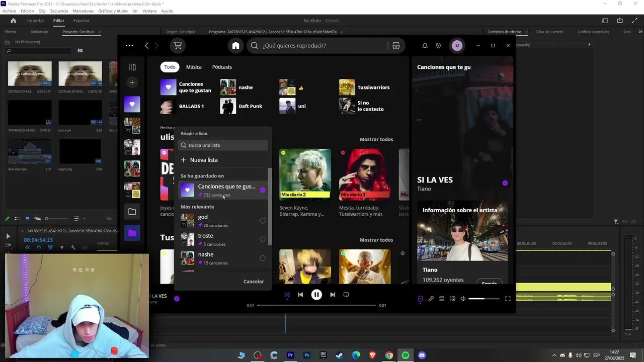Open the empty folder icon in sidebar
Image resolution: width=644 pixels, height=362 pixels.
coord(132,212)
